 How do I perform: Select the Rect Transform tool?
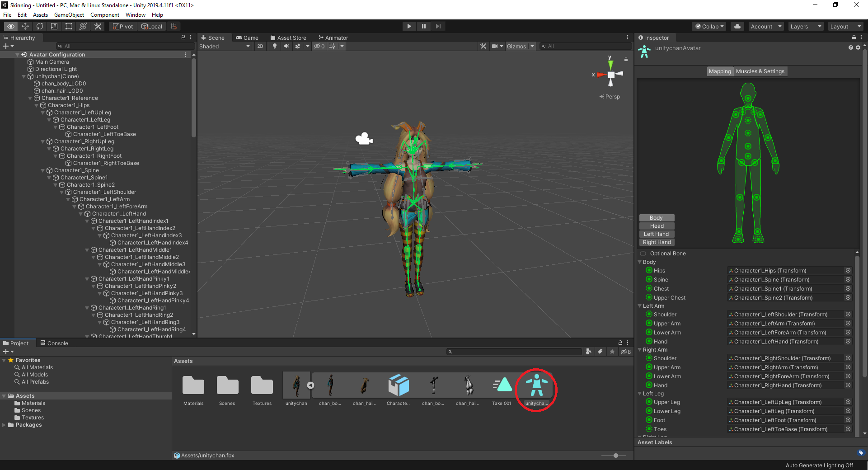pyautogui.click(x=68, y=26)
